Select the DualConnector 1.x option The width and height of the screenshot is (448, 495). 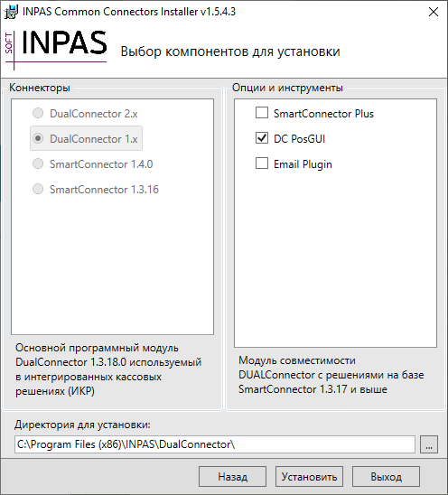pos(86,138)
